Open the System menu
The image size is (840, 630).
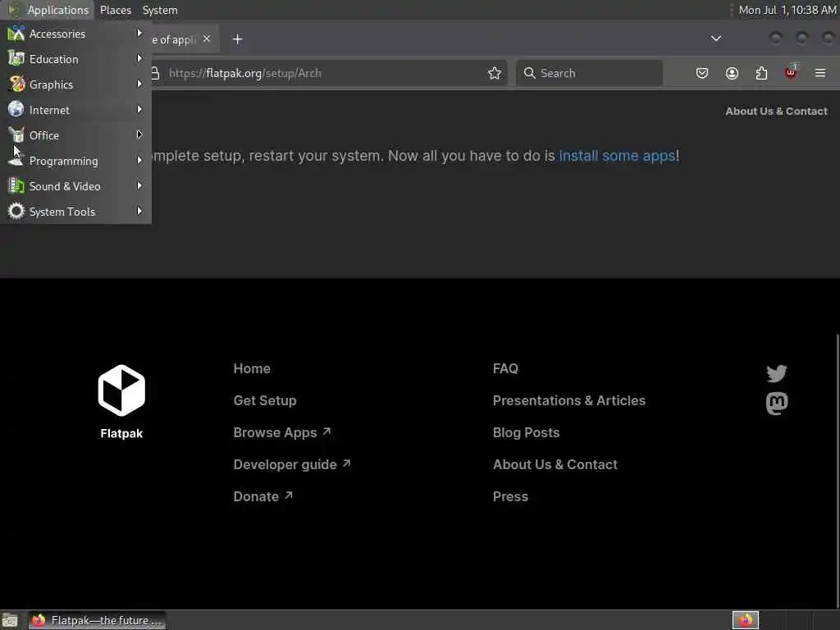(160, 10)
